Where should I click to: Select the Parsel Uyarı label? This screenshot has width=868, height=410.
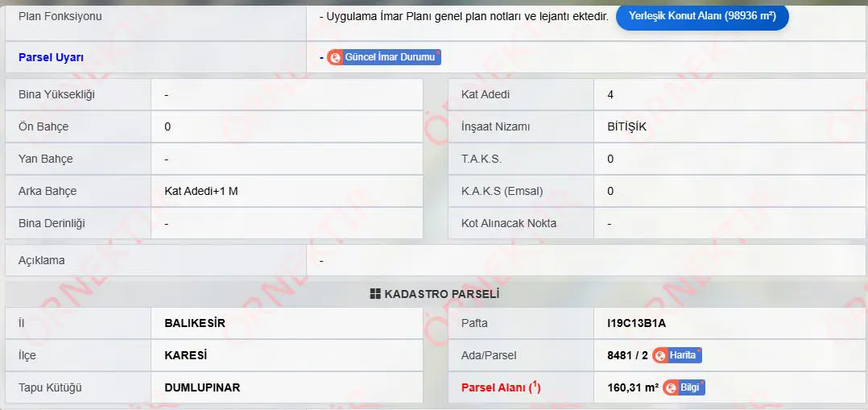tap(51, 57)
